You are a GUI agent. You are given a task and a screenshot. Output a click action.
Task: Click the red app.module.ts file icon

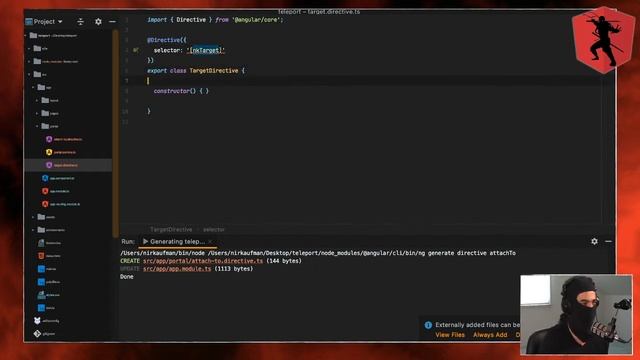[45, 191]
